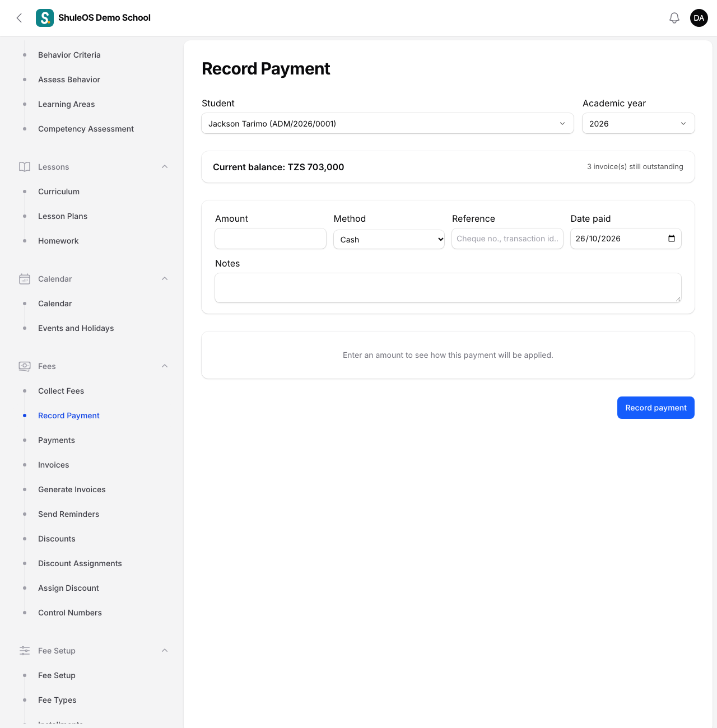Click the Fees money icon
The image size is (717, 728).
pos(25,366)
